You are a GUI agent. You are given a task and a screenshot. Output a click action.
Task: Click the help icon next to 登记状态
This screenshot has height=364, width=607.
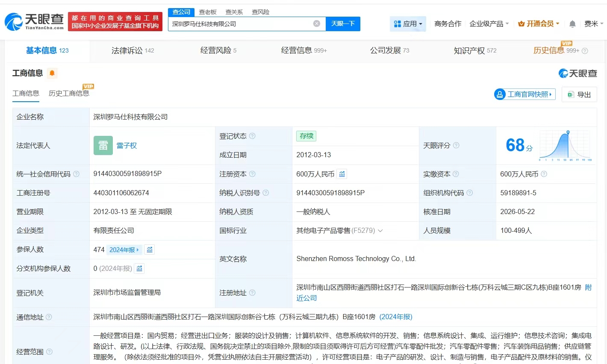pyautogui.click(x=252, y=136)
